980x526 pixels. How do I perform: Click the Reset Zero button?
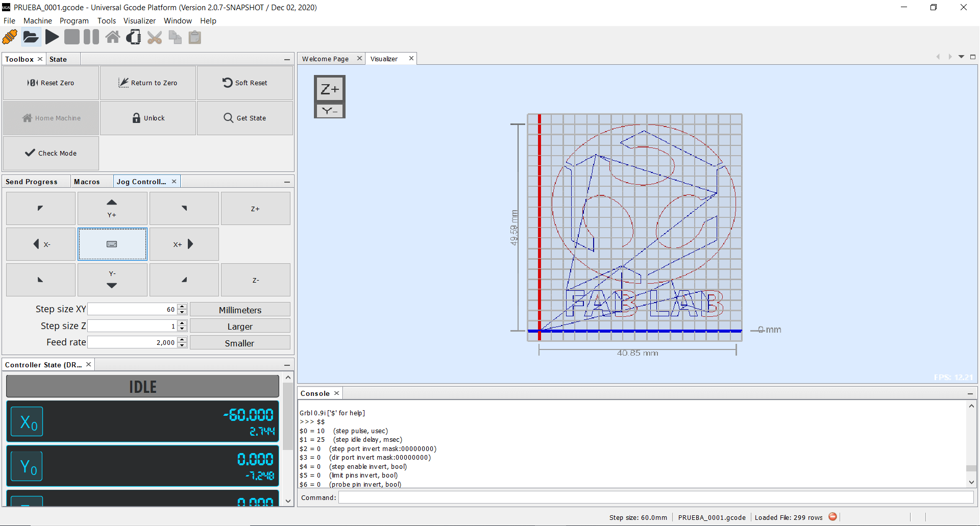click(x=51, y=83)
